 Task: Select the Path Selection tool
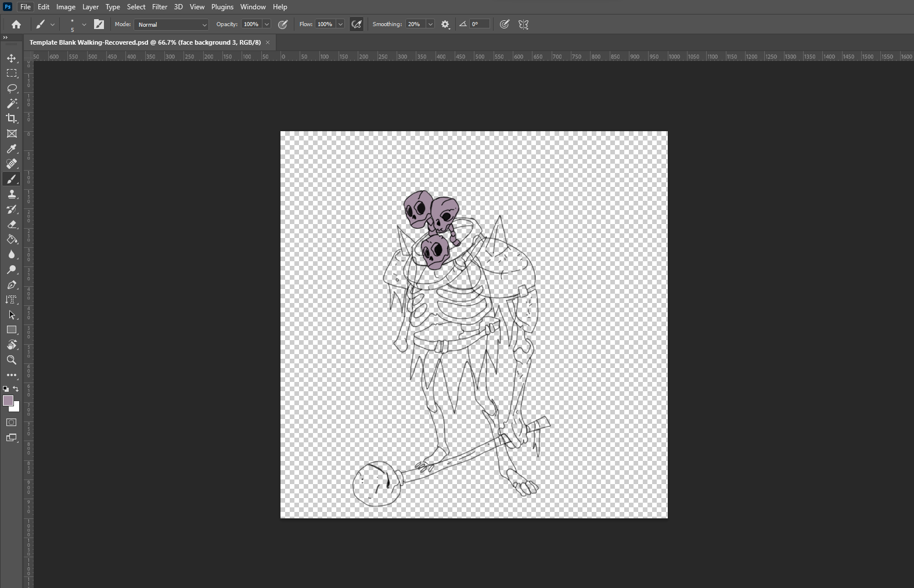coord(12,315)
